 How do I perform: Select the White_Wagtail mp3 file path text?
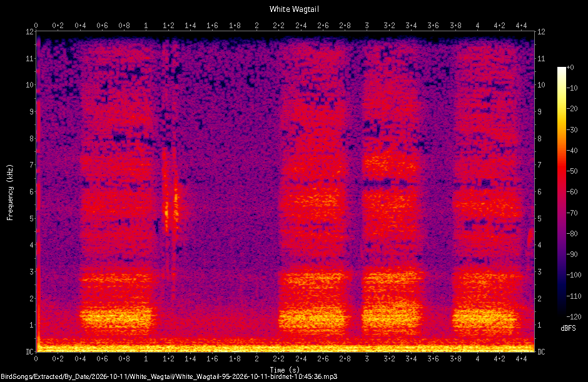pyautogui.click(x=169, y=377)
